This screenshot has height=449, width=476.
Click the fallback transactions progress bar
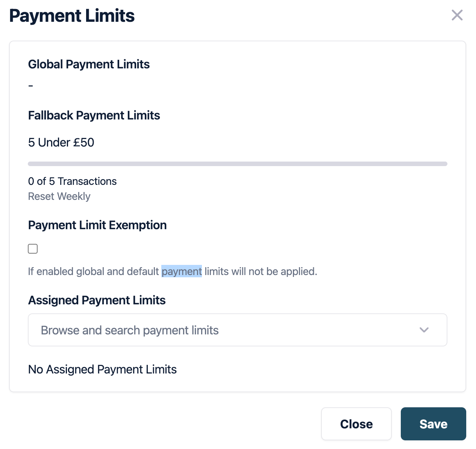237,164
